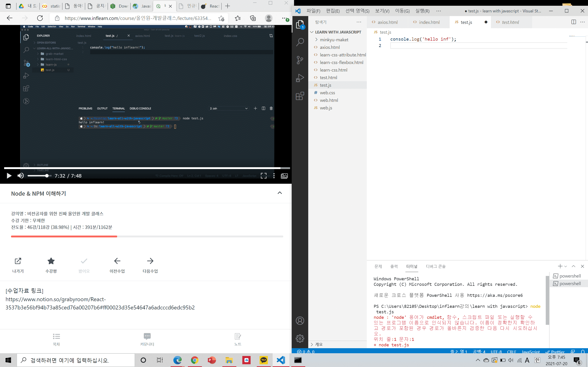
Task: Open the Run and Debug view
Action: pos(300,78)
